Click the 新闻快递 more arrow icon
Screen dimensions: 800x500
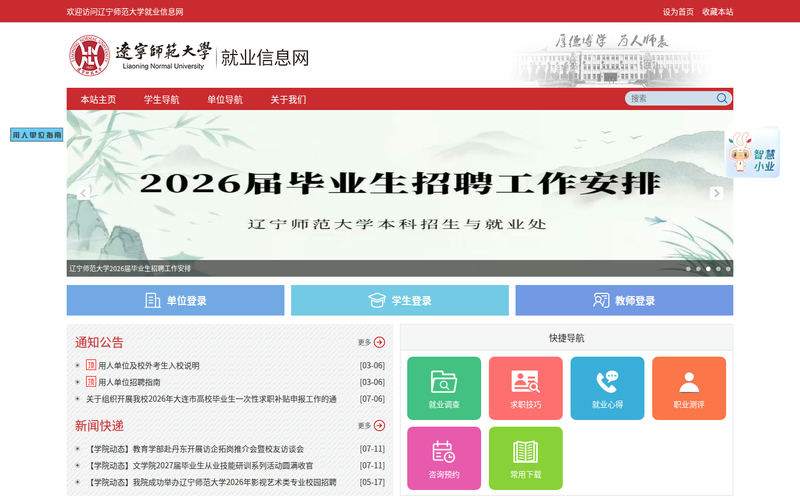(x=379, y=426)
